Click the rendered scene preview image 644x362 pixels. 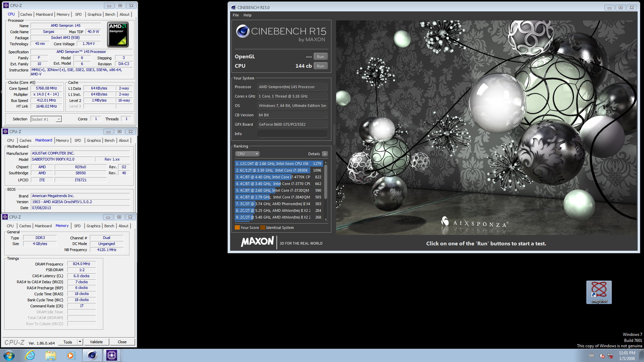[486, 127]
